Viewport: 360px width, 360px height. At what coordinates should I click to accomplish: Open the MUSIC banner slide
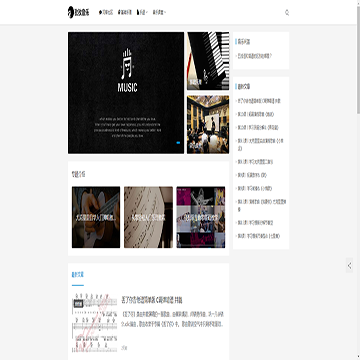[x=126, y=93]
